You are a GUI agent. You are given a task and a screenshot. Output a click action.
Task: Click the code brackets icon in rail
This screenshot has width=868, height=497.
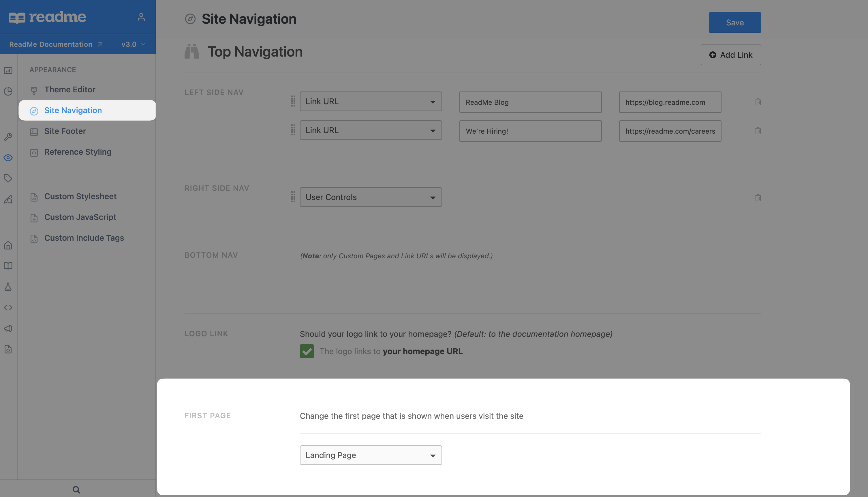pos(8,308)
